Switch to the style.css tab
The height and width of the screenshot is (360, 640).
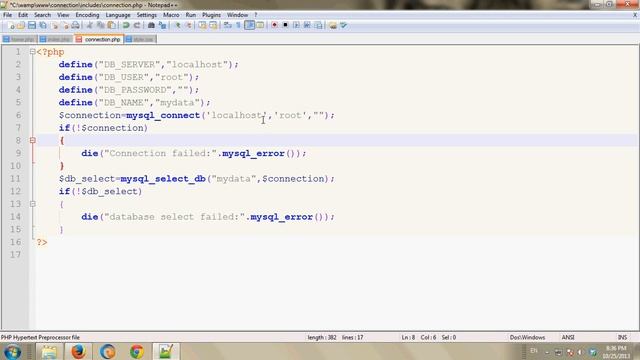140,39
